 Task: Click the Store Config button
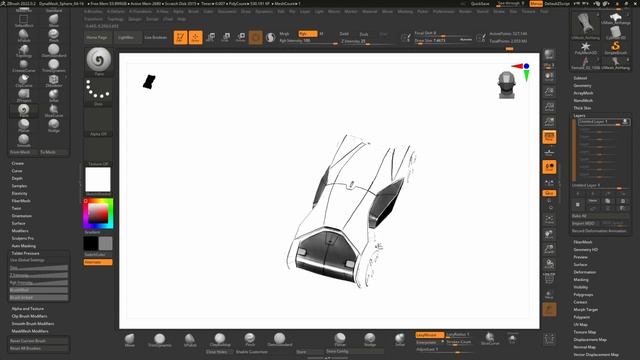[x=354, y=351]
